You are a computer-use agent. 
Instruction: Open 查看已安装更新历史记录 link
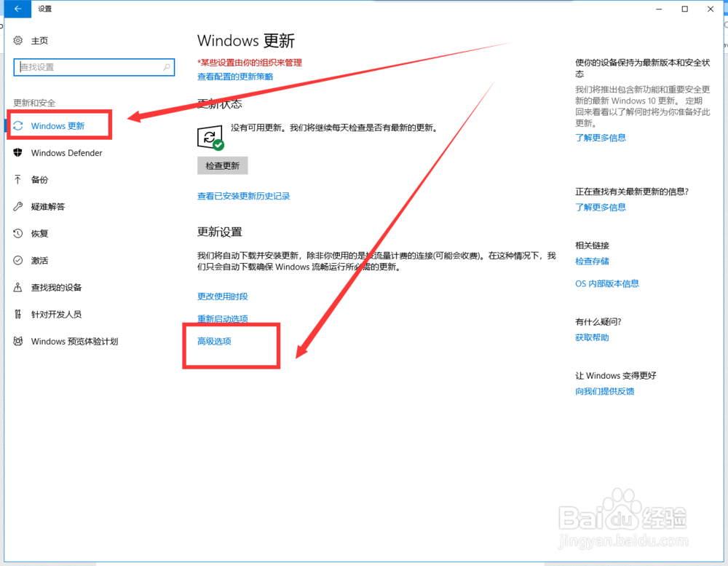point(243,196)
